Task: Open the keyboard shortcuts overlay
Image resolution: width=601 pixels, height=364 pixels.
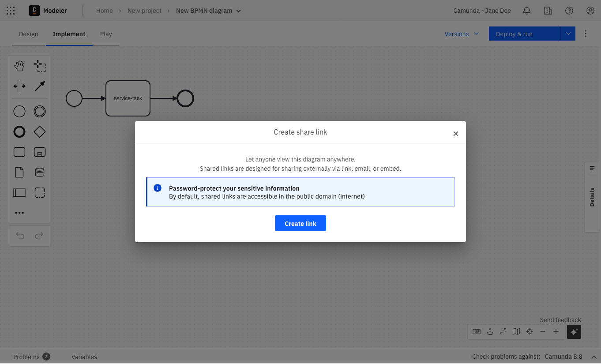Action: click(x=477, y=331)
